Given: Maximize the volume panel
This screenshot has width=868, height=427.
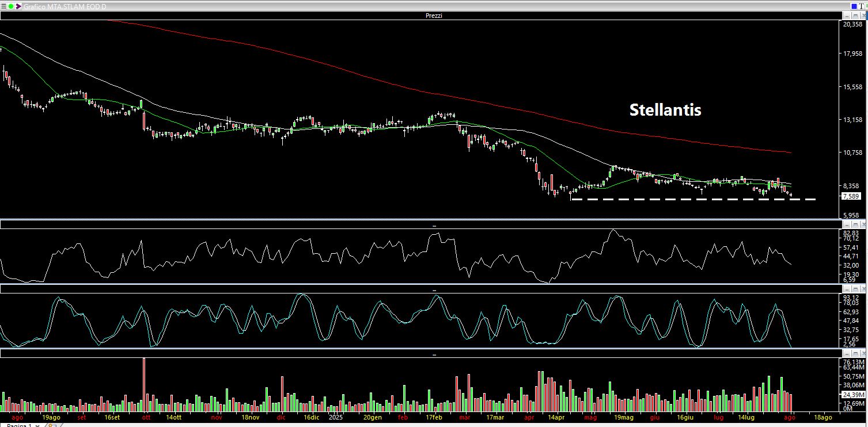Looking at the screenshot, I should pyautogui.click(x=856, y=352).
